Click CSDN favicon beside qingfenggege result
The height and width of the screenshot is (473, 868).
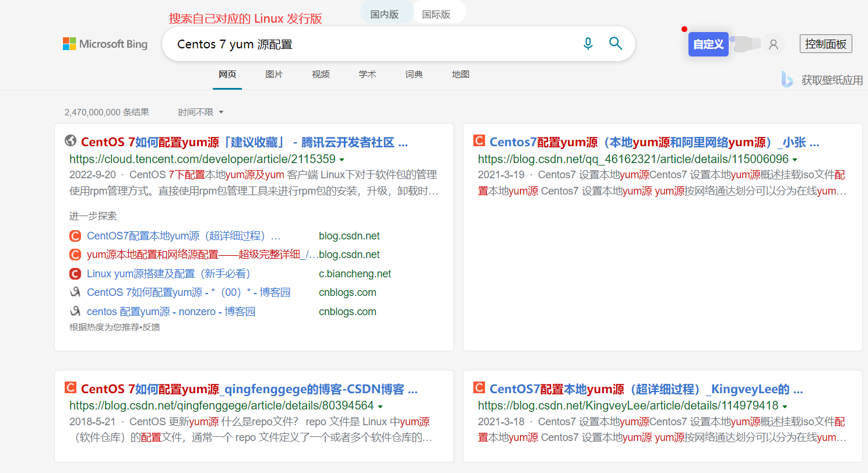(71, 387)
